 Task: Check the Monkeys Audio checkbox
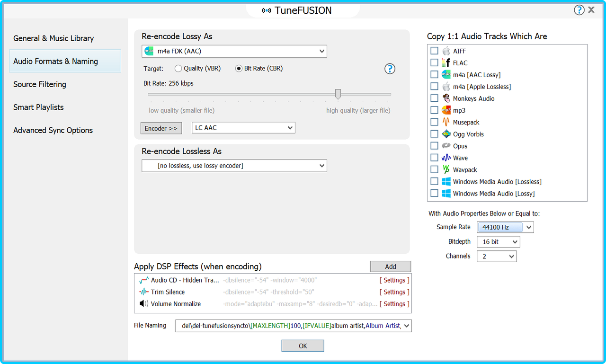coord(434,98)
